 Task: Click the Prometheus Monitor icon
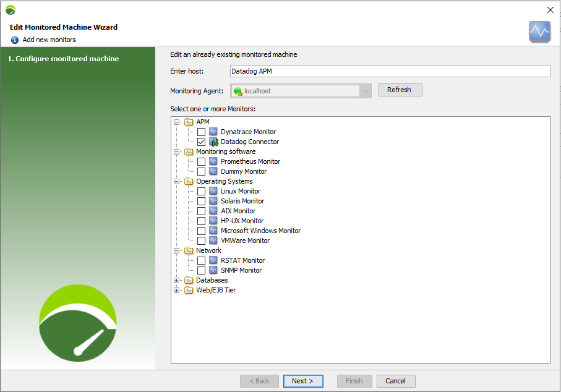pyautogui.click(x=213, y=161)
